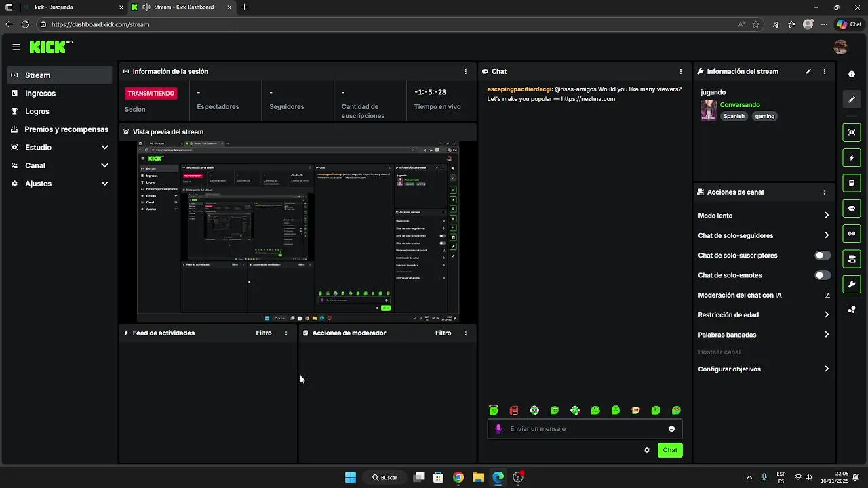Screen dimensions: 868x488
Task: Toggle Chat de solo-suscriptores switch
Action: click(x=823, y=256)
